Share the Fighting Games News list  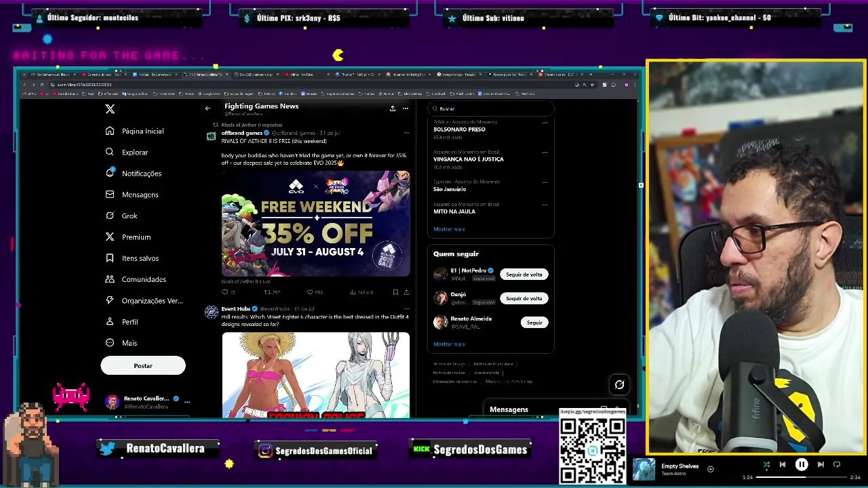click(x=392, y=108)
